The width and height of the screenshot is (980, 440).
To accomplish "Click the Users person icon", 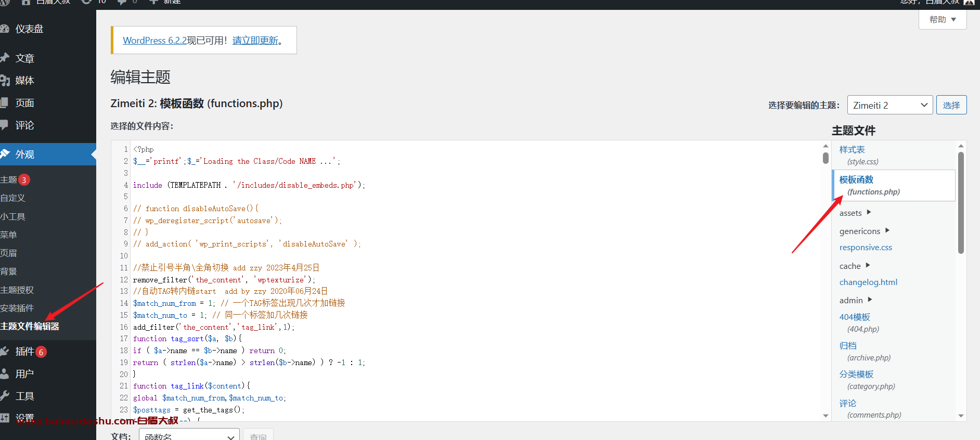I will (x=4, y=373).
